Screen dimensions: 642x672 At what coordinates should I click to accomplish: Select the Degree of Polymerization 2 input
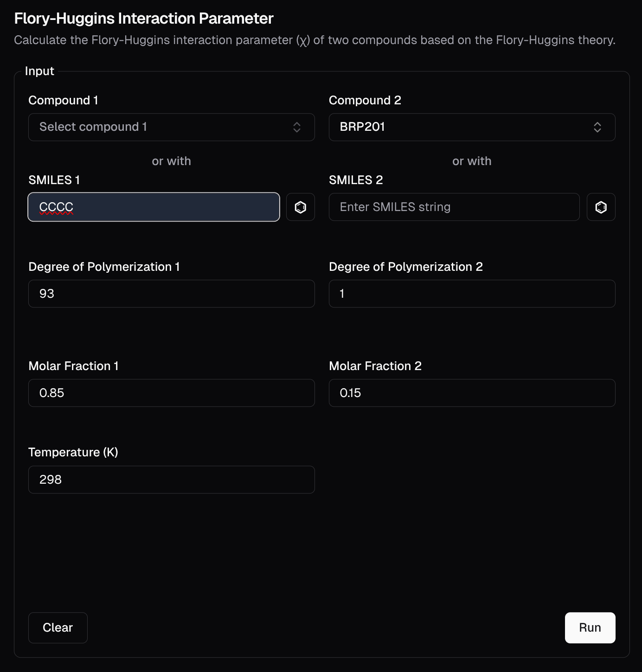pyautogui.click(x=472, y=294)
